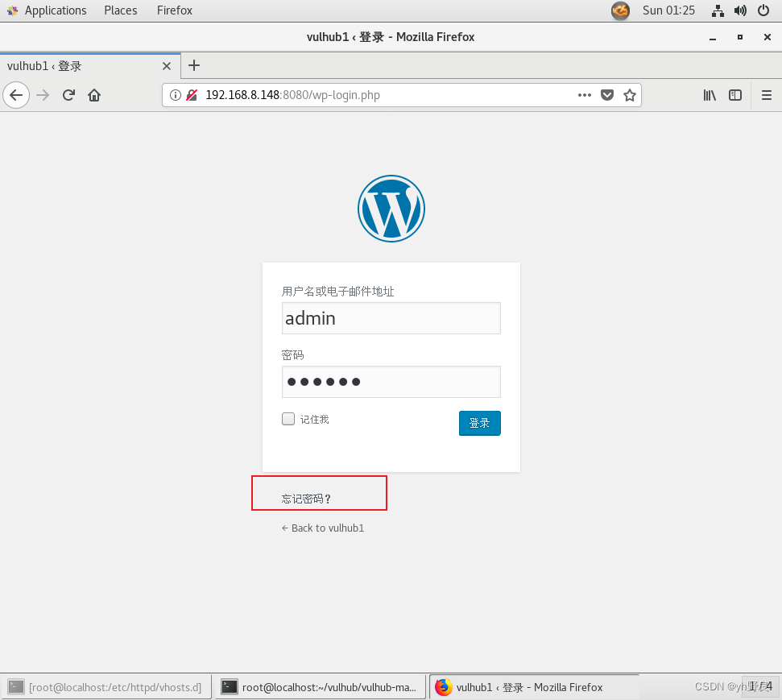Open the power menu icon

763,10
